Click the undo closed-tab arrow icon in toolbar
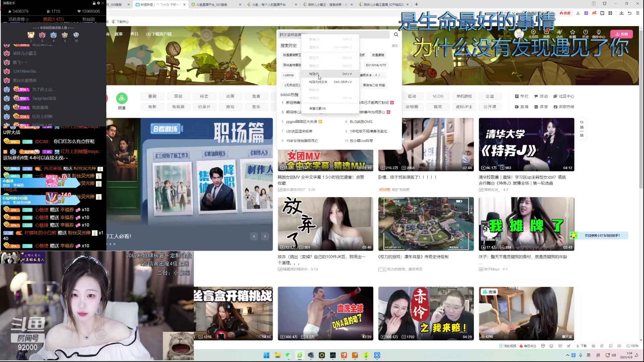The width and height of the screenshot is (644, 362). 630,13
